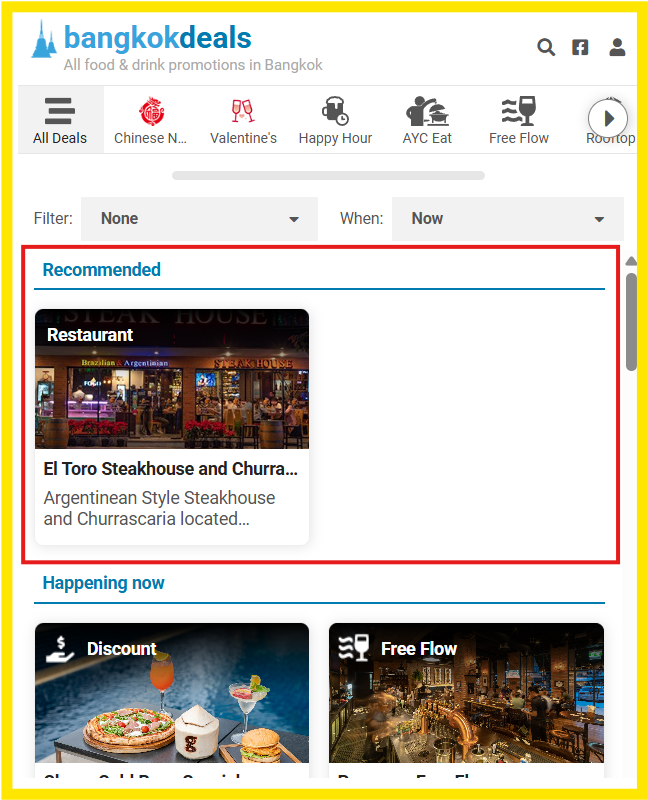This screenshot has height=800, width=648.
Task: Open the Discount deal card image
Action: point(172,700)
